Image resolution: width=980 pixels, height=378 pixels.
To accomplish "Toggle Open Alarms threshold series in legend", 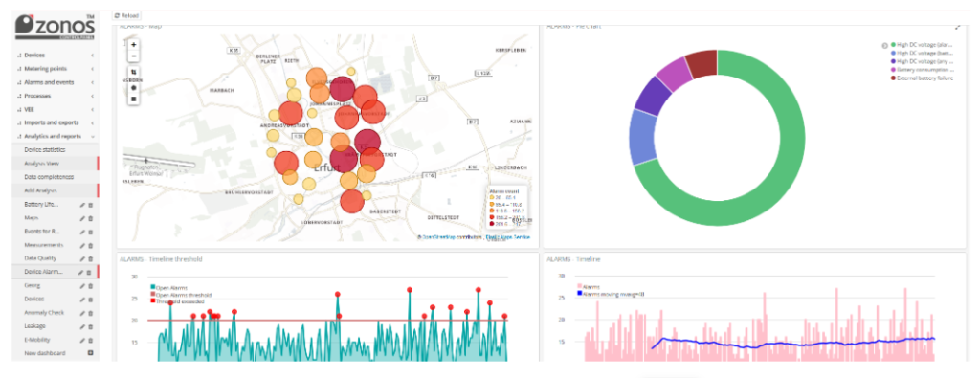I will tap(181, 295).
